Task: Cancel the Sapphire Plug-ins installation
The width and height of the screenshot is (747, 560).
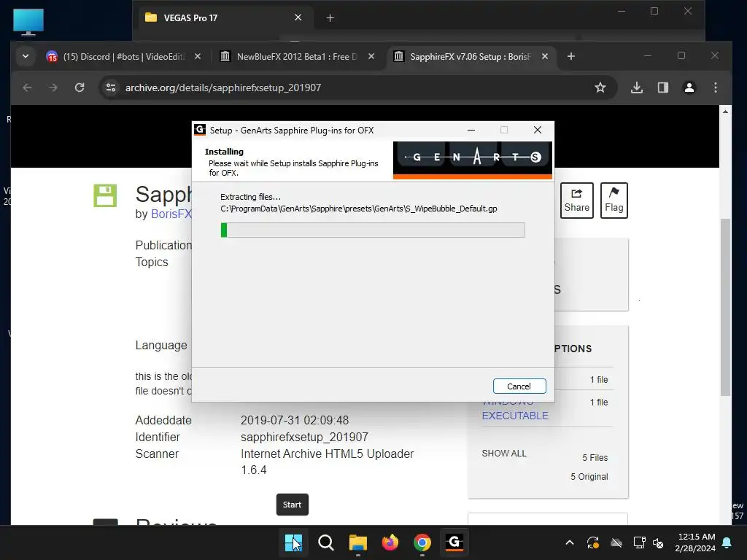Action: (519, 386)
